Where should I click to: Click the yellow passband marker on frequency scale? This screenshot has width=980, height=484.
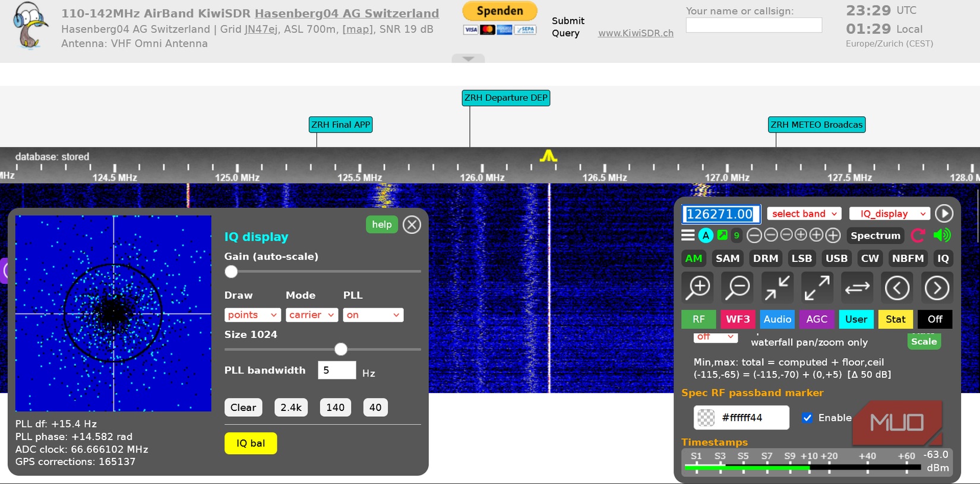pyautogui.click(x=548, y=156)
